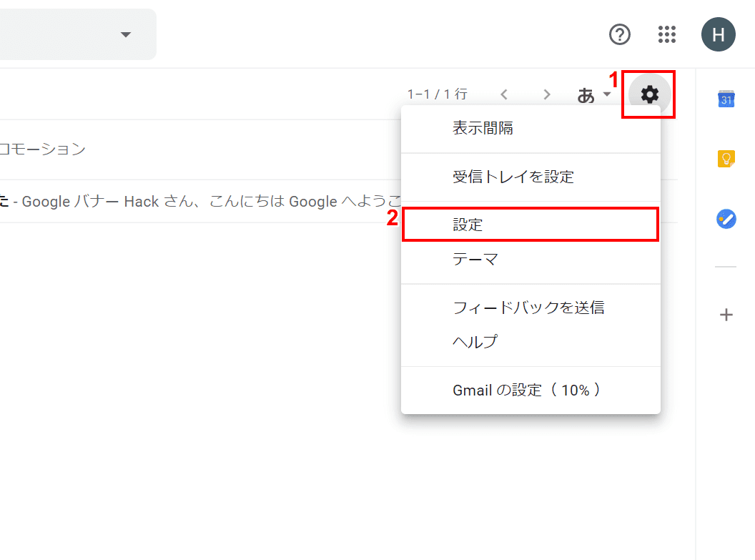
Task: Expand search options dropdown arrow
Action: [126, 34]
